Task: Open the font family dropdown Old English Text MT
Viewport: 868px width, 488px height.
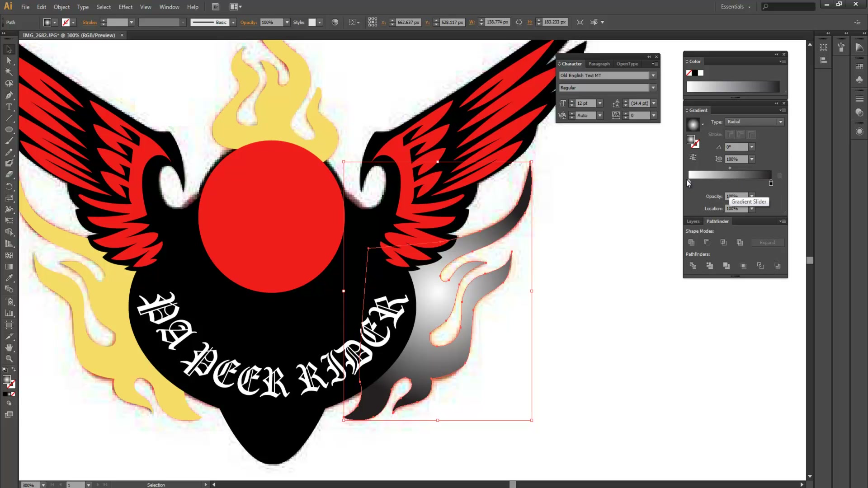Action: [653, 75]
